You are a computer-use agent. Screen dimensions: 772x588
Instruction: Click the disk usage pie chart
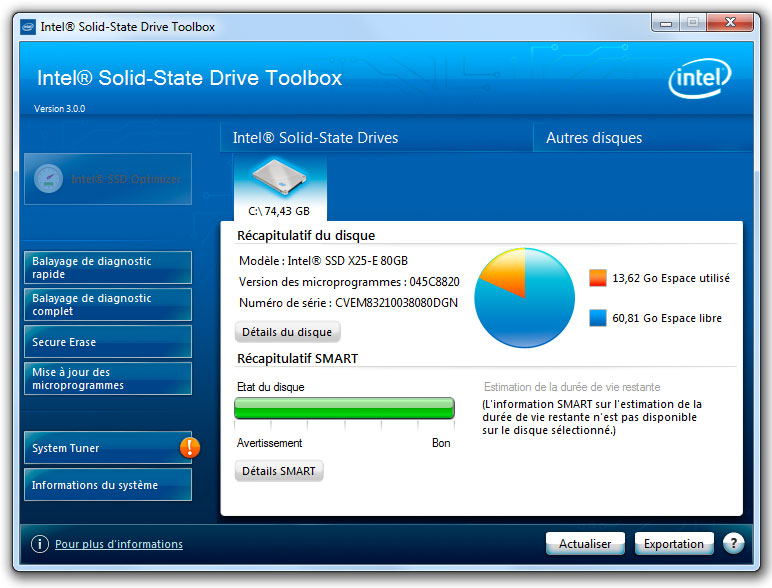pos(524,298)
